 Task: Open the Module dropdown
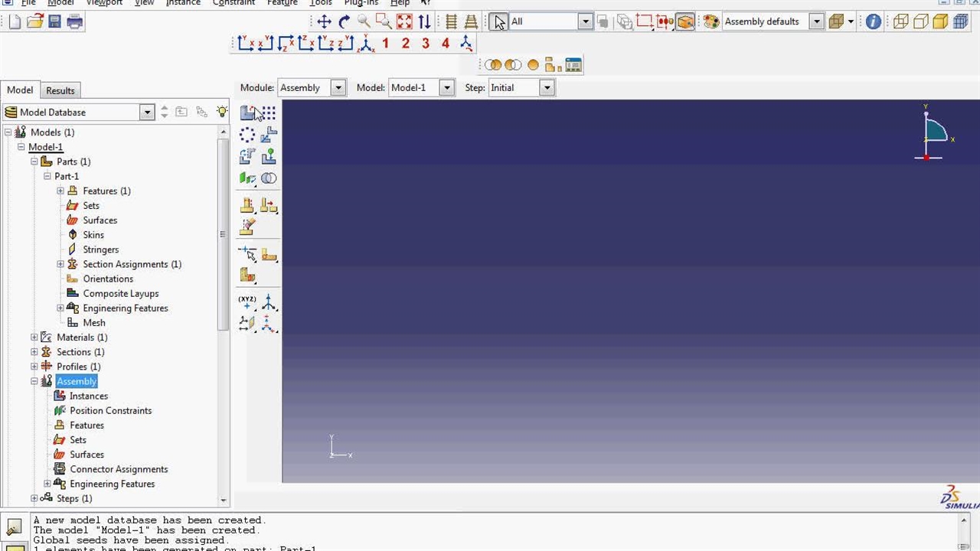tap(338, 88)
